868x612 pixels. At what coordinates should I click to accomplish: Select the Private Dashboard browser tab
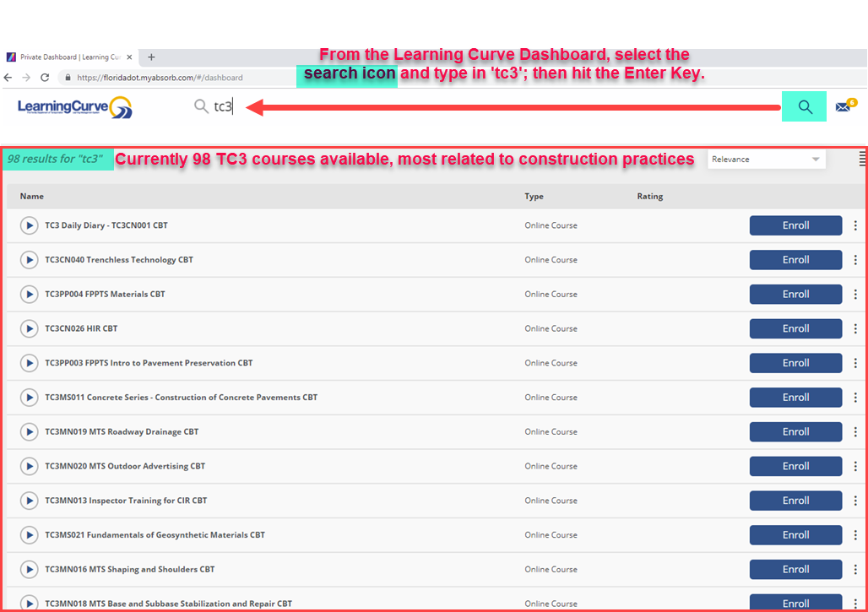click(x=69, y=57)
